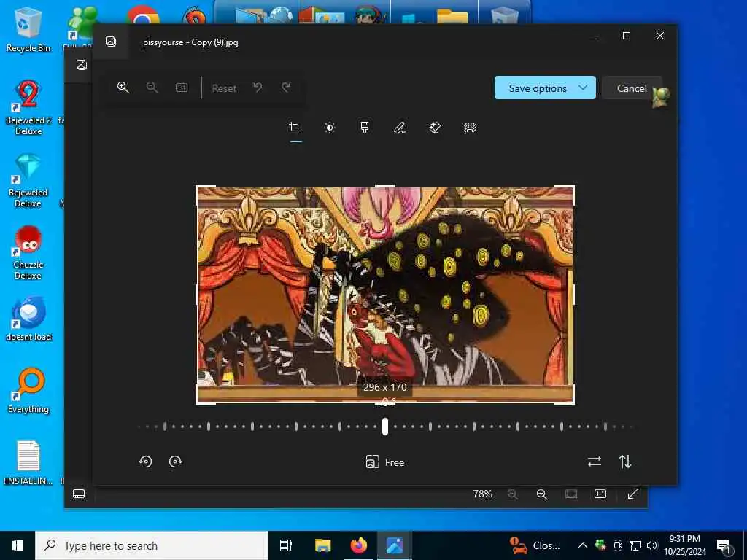747x560 pixels.
Task: Click the 78% zoom level text
Action: point(483,494)
